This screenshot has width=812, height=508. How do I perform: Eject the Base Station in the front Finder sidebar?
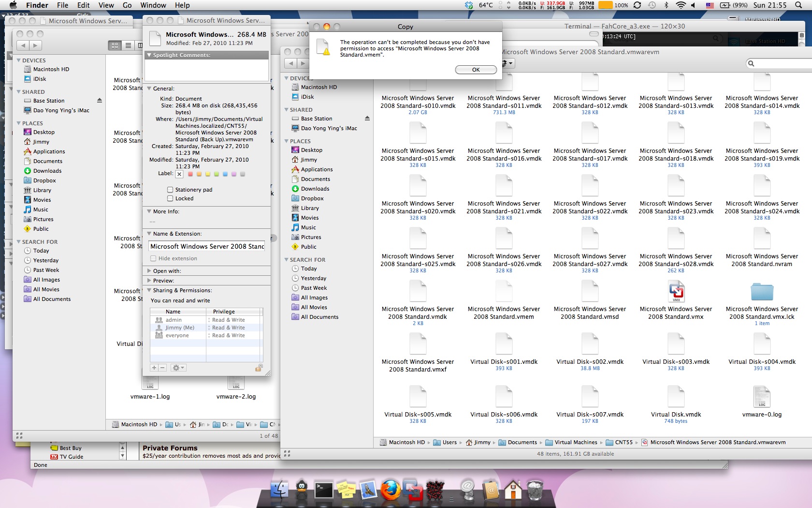[x=367, y=119]
